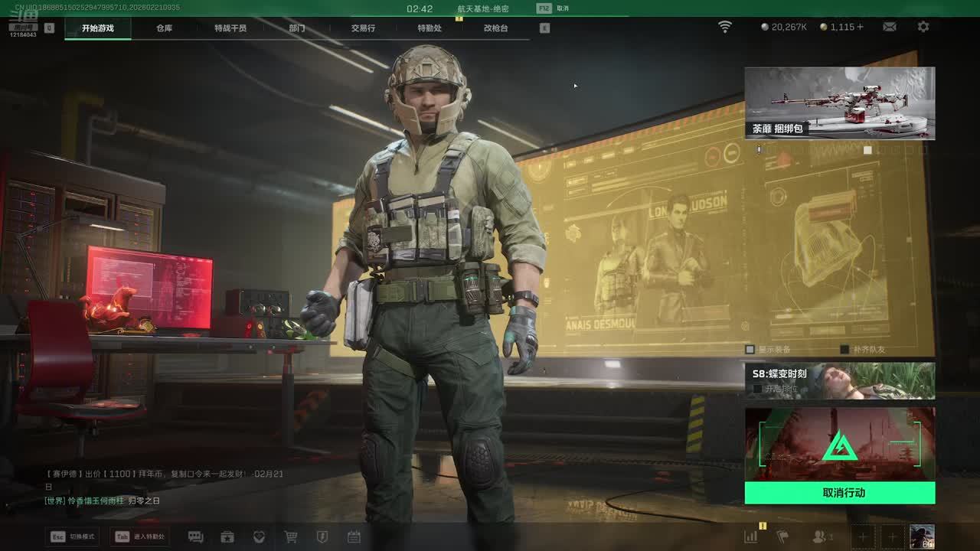Open the 交易行 tab

pos(363,28)
